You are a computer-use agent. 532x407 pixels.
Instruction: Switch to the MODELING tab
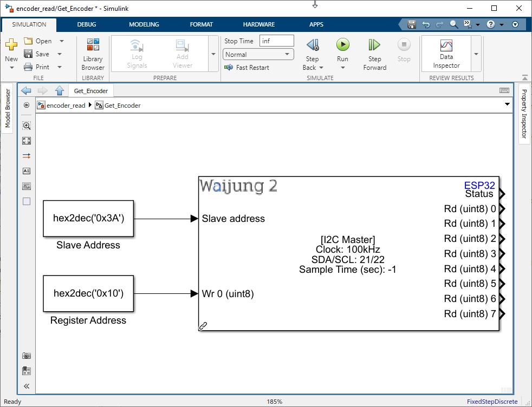144,24
